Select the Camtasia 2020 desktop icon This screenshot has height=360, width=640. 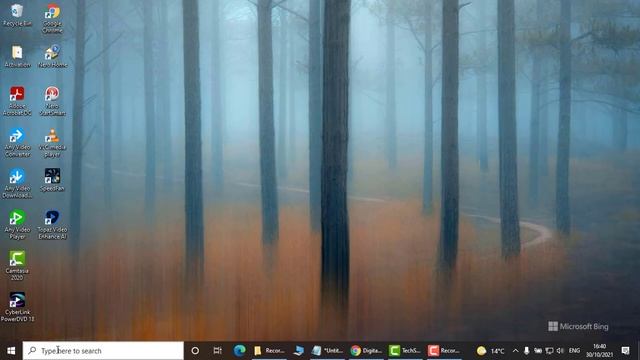[17, 266]
